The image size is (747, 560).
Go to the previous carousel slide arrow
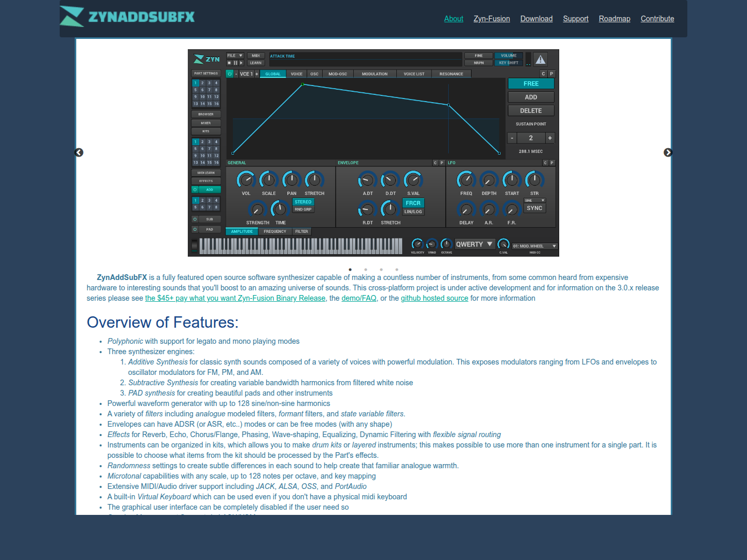79,152
